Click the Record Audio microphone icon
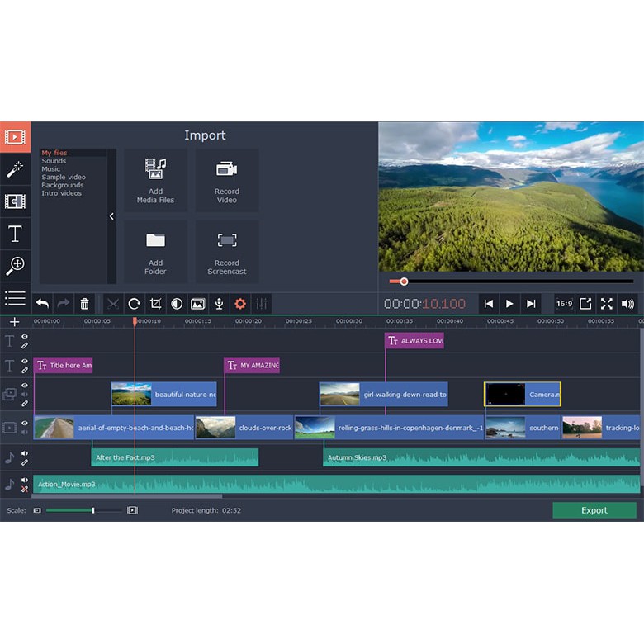 (x=219, y=304)
